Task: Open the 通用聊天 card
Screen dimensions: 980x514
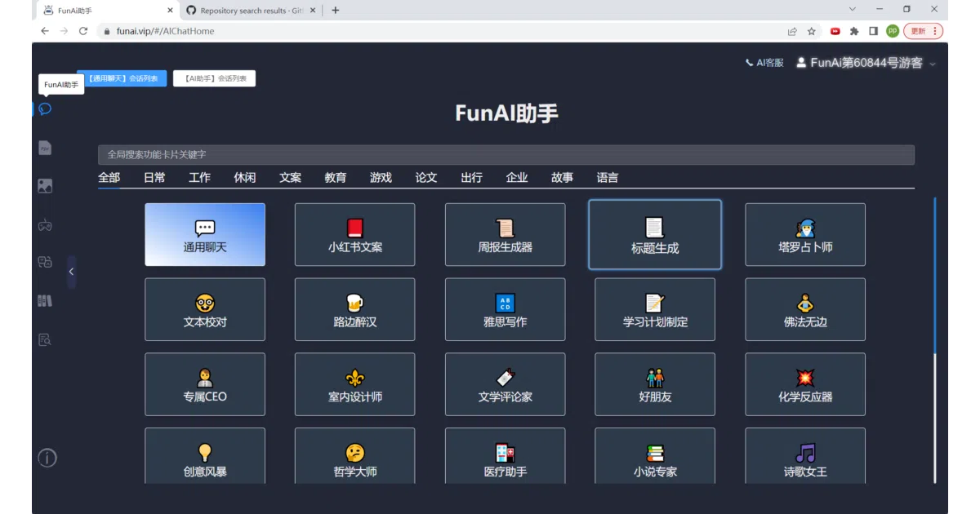Action: click(x=205, y=235)
